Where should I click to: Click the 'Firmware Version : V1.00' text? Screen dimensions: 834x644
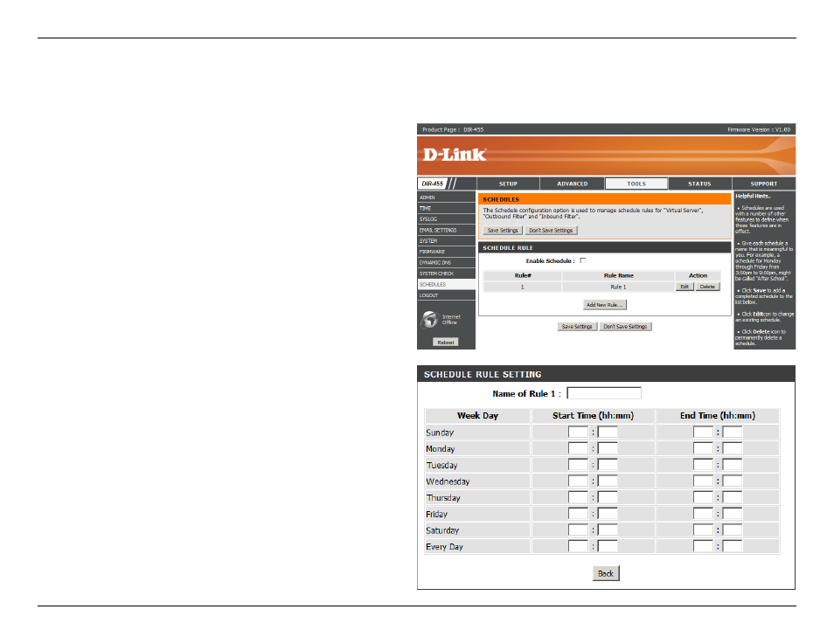759,129
